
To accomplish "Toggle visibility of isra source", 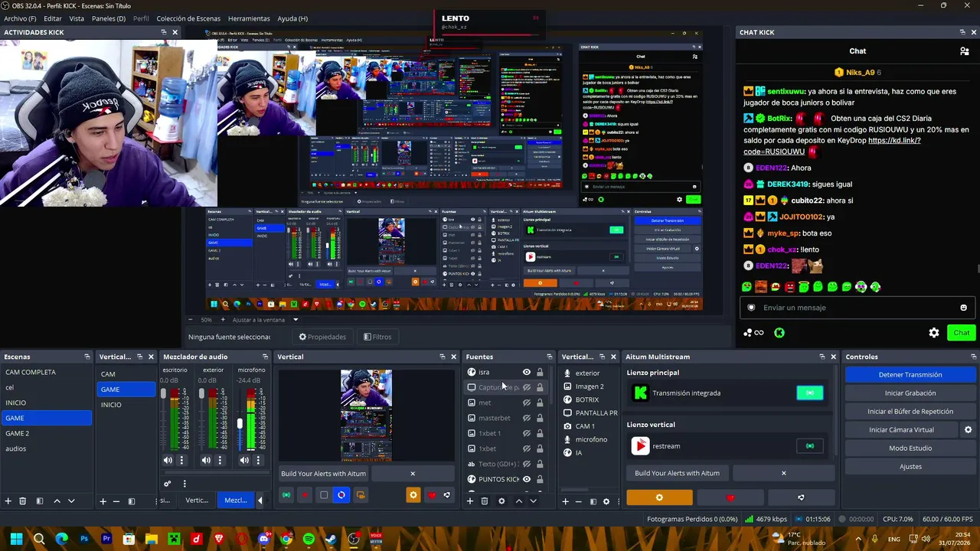I will click(x=527, y=372).
